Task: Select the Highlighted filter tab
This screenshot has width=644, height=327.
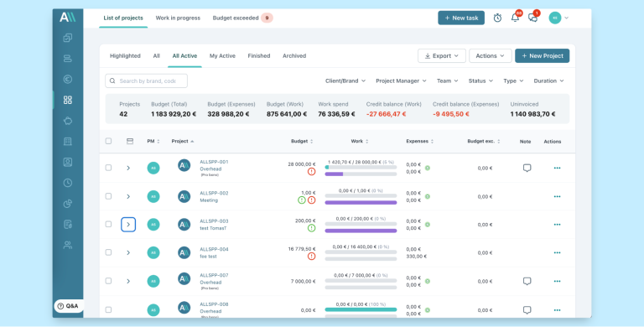Action: (x=125, y=56)
